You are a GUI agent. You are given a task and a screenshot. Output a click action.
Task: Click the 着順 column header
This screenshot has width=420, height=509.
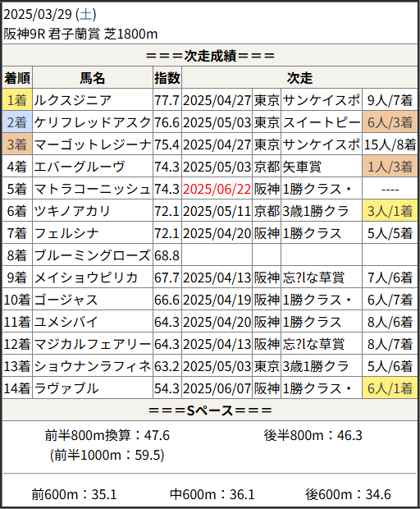pyautogui.click(x=17, y=78)
